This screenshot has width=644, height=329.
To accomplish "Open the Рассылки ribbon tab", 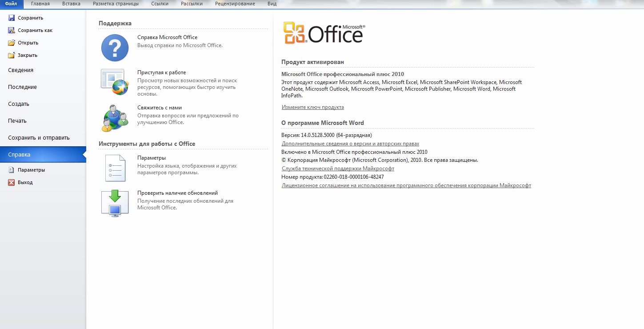I will pos(192,4).
